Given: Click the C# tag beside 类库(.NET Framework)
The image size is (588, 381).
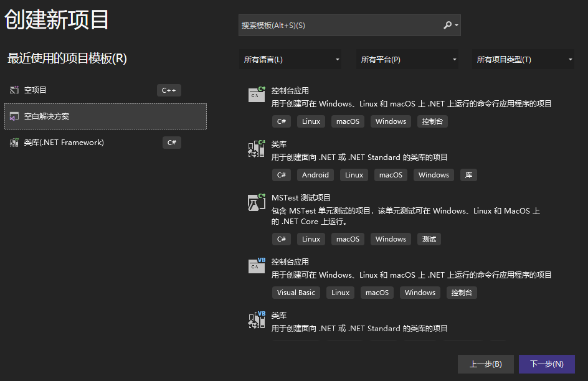Looking at the screenshot, I should click(x=172, y=143).
